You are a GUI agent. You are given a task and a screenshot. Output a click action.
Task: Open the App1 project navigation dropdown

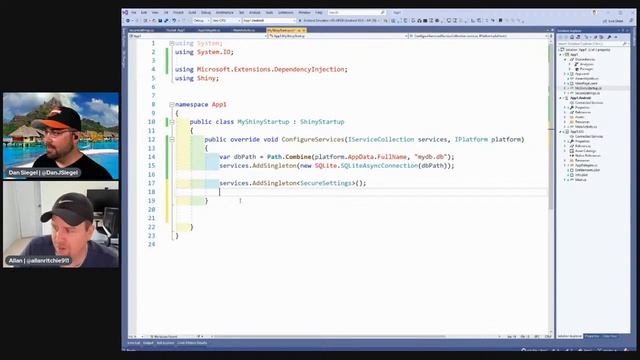(198, 36)
